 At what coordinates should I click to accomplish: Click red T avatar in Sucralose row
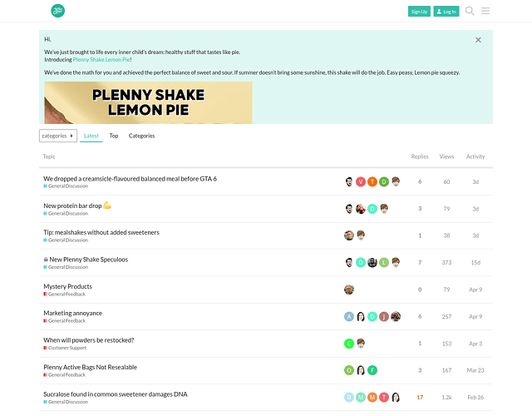[x=384, y=398]
